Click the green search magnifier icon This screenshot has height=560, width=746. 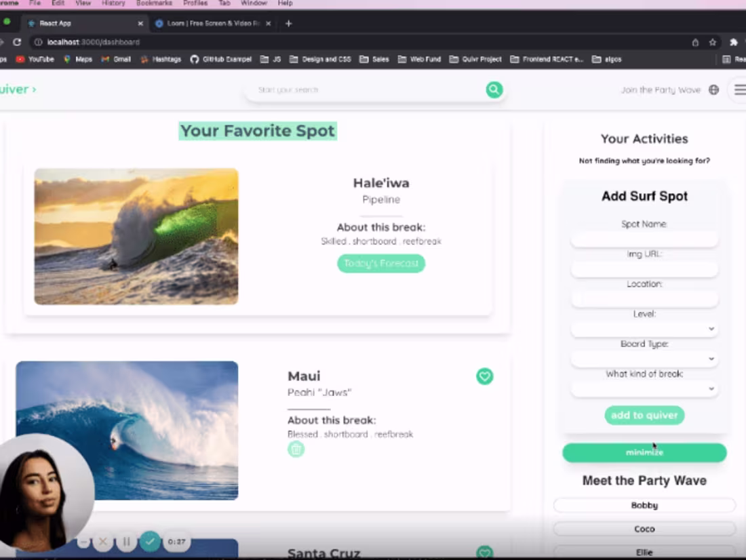[494, 89]
